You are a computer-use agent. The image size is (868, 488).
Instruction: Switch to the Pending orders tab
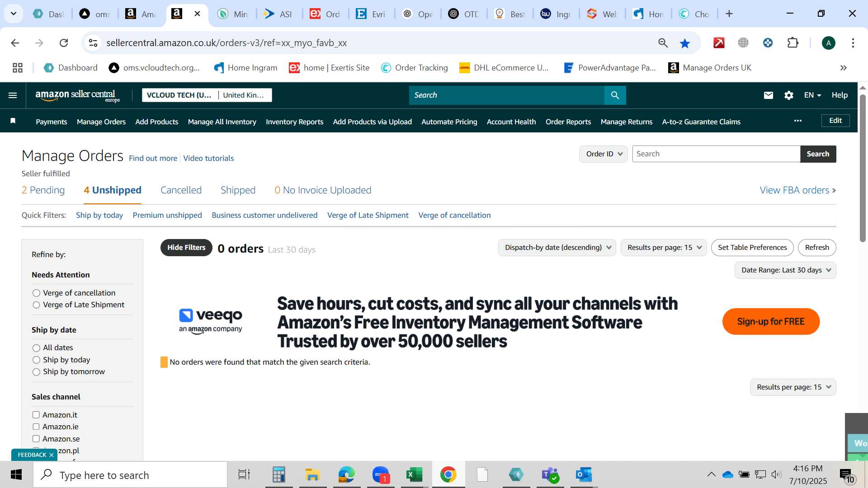(x=43, y=190)
